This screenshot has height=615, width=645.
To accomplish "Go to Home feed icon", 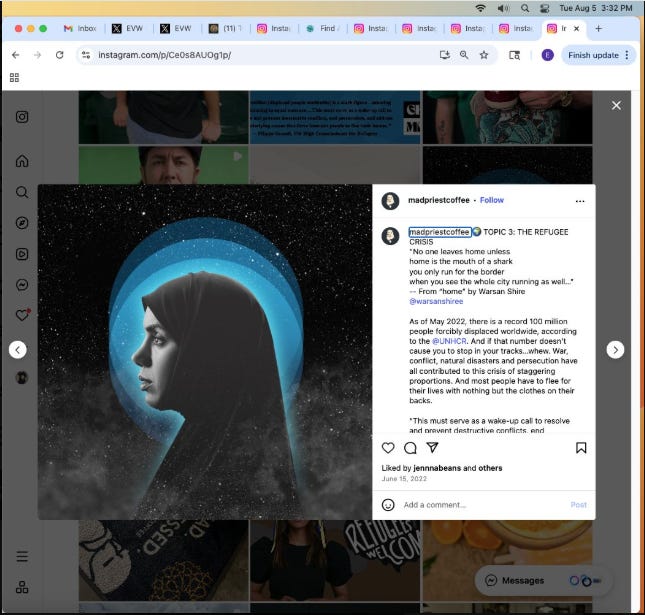I will (x=22, y=161).
